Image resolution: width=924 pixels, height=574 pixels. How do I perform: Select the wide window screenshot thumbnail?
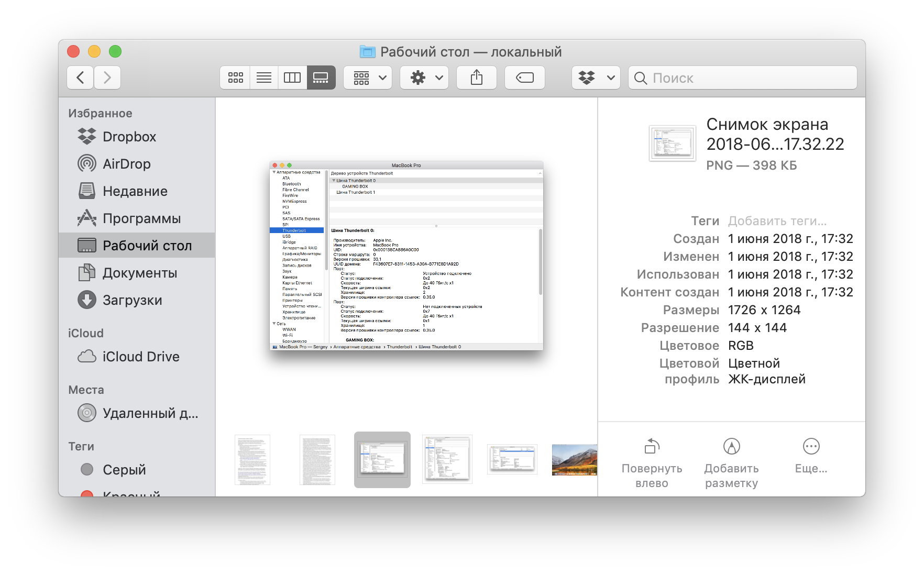click(512, 459)
